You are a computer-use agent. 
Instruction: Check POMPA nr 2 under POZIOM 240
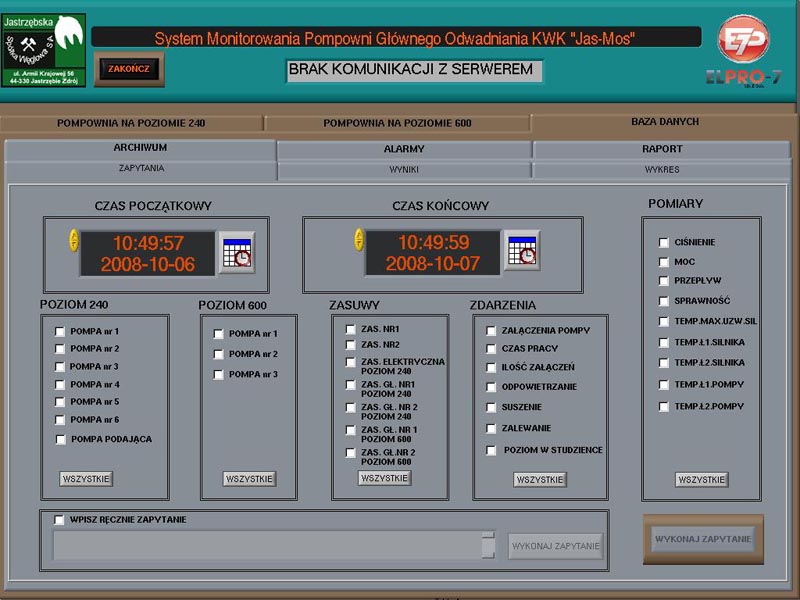point(60,349)
